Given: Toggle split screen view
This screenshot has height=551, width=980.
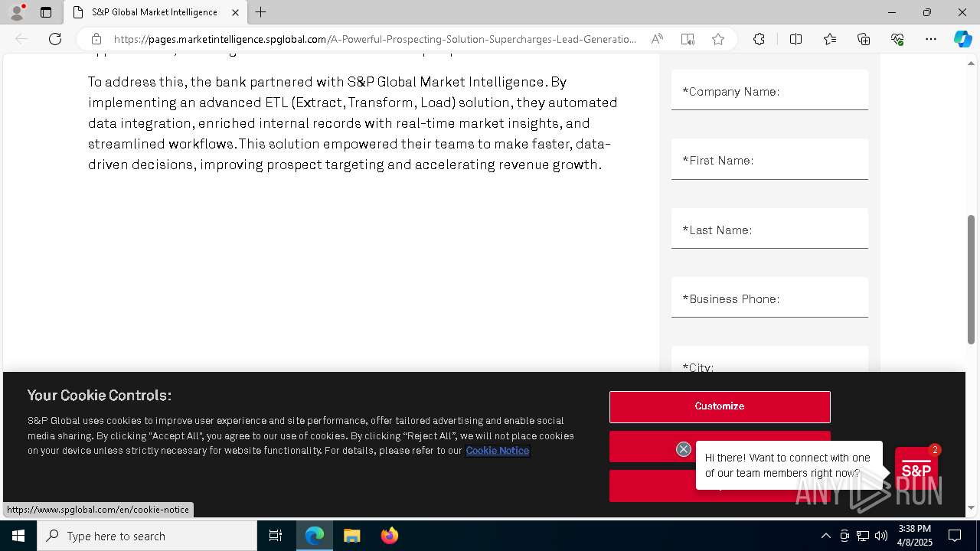Looking at the screenshot, I should [x=795, y=39].
